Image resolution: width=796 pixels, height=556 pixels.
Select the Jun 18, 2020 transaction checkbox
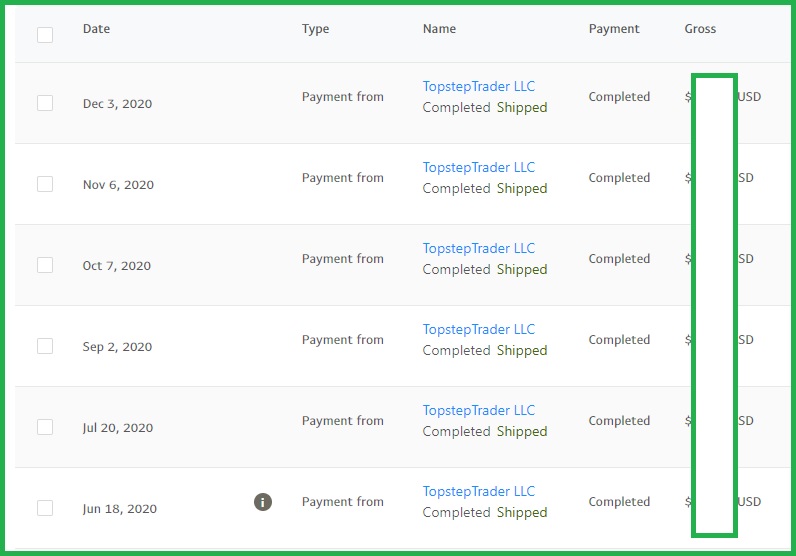click(45, 508)
